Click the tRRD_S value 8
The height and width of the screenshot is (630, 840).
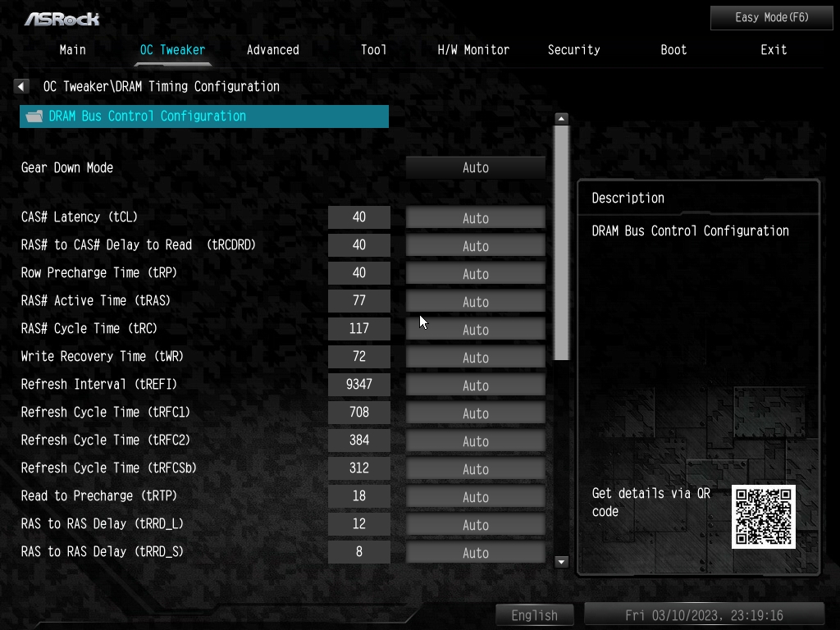(359, 551)
